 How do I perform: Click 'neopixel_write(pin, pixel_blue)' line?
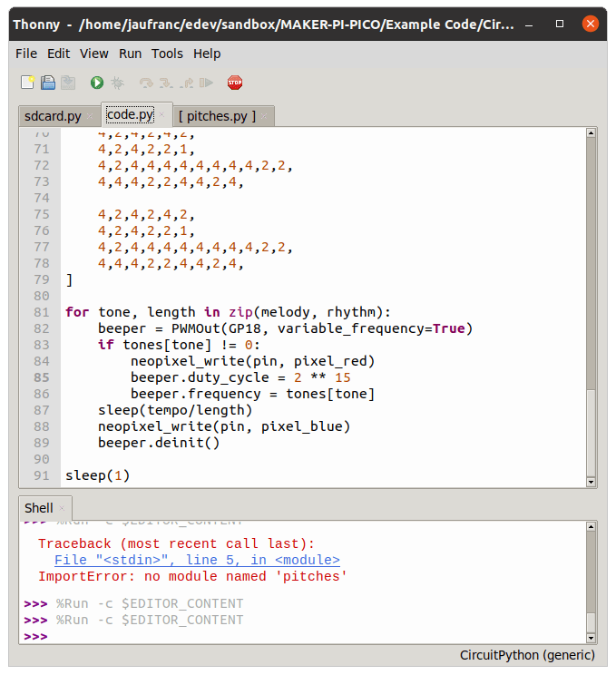224,426
